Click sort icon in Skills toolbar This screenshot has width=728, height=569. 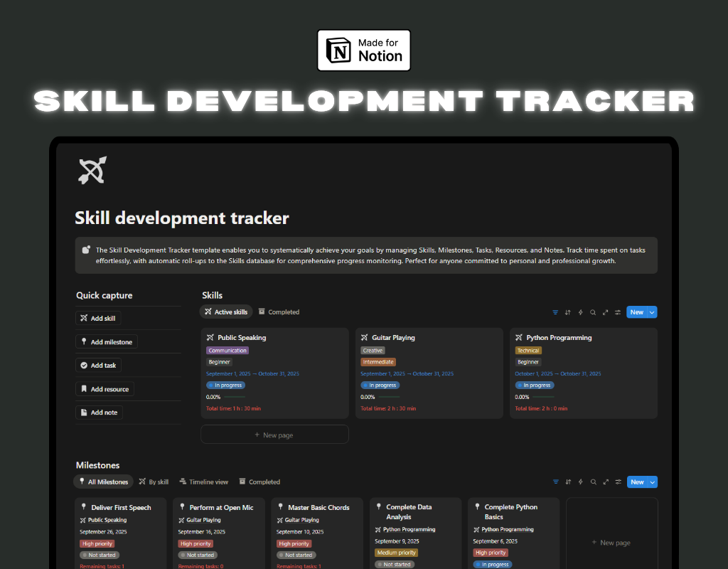568,313
